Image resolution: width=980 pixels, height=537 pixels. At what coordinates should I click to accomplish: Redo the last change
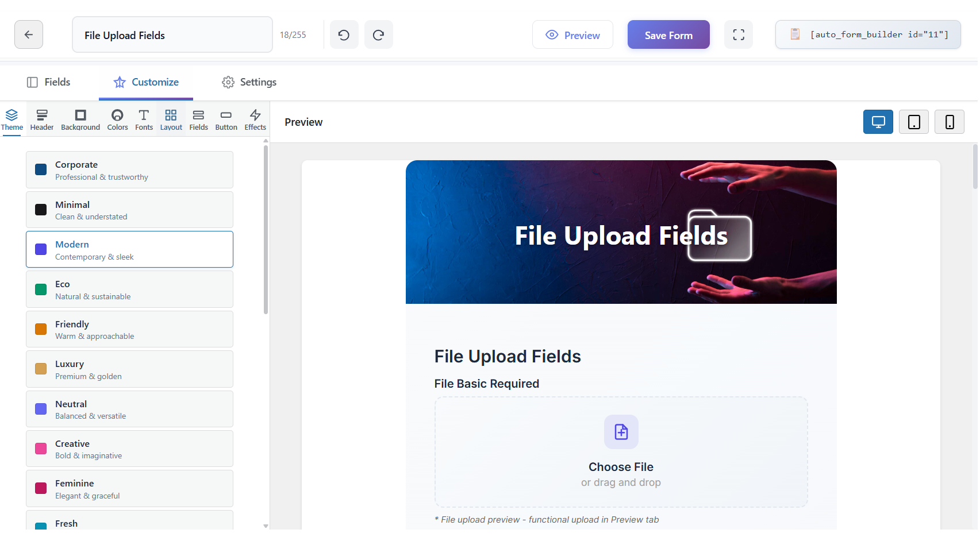378,34
